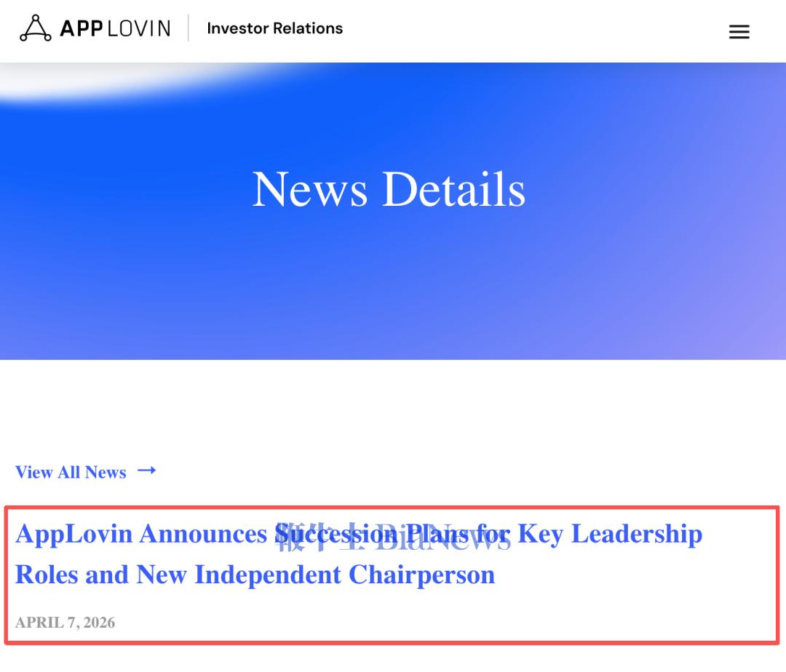
Task: Click the APRIL 7, 2026 date
Action: (65, 623)
